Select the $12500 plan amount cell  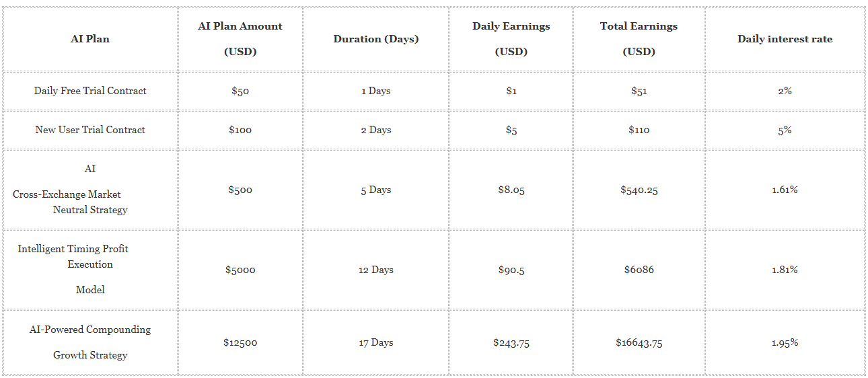240,342
